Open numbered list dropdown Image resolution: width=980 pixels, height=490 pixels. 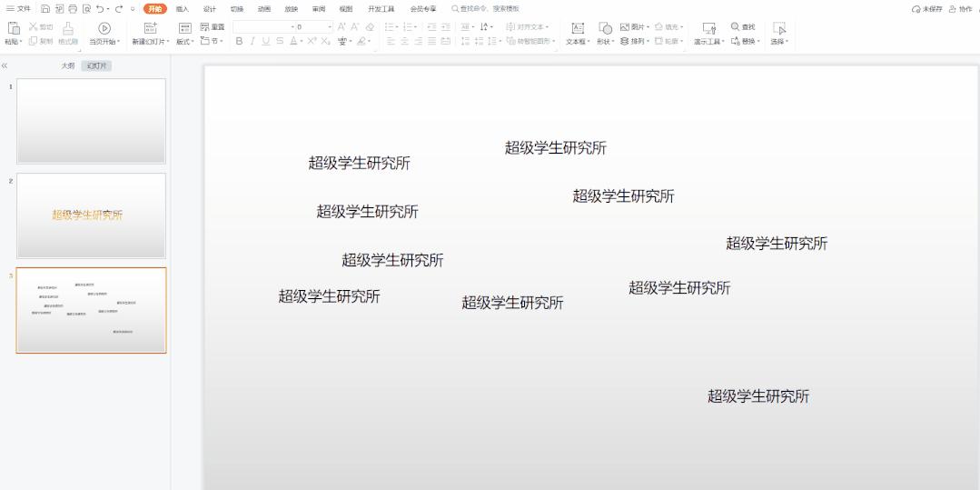point(417,27)
